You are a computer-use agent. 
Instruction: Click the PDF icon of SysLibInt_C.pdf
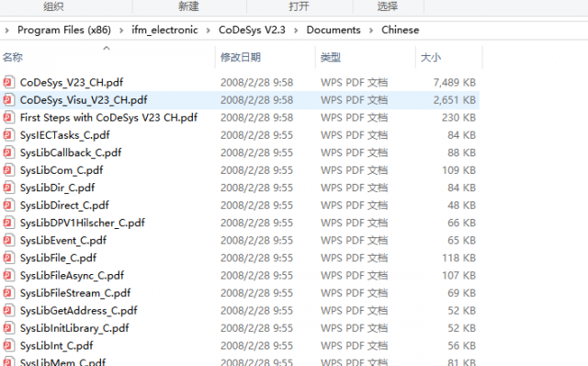(x=9, y=346)
